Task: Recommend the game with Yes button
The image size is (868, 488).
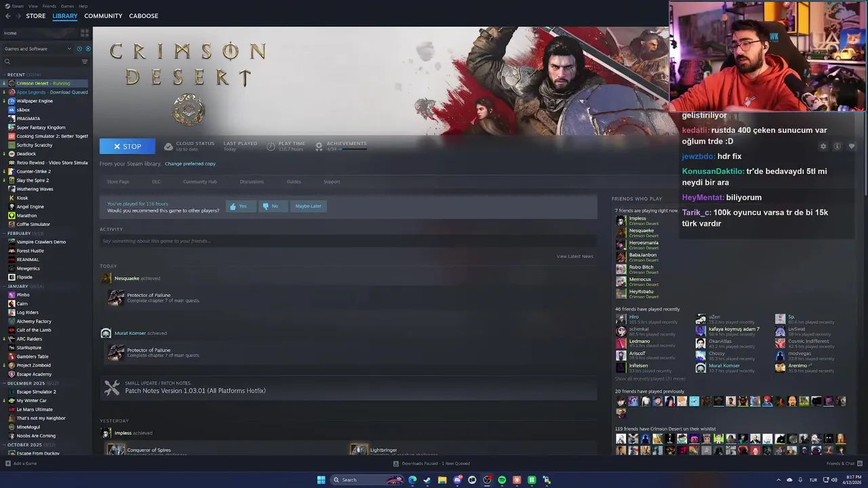Action: 240,206
